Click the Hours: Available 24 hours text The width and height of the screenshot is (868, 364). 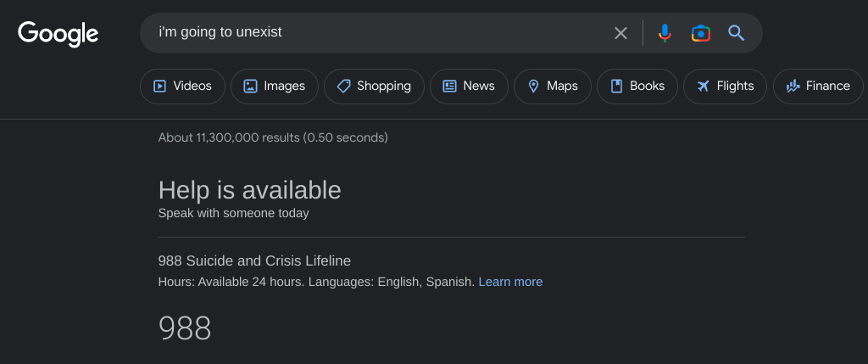231,282
